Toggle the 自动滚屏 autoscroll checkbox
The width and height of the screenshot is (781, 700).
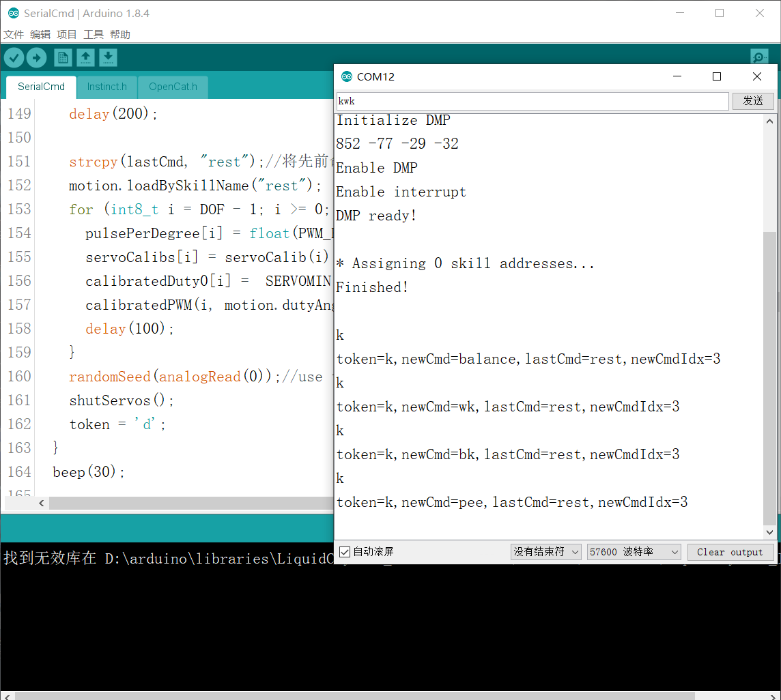pyautogui.click(x=345, y=552)
